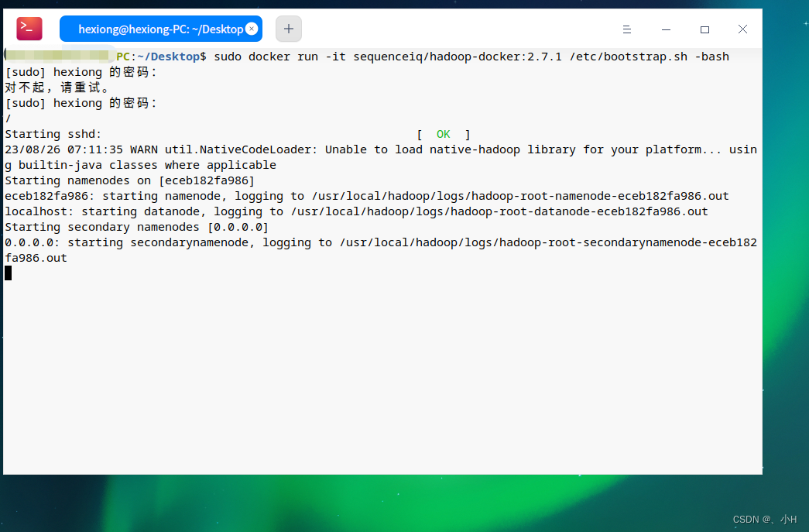Open the terminal hamburger menu
The height and width of the screenshot is (532, 809).
pos(626,29)
